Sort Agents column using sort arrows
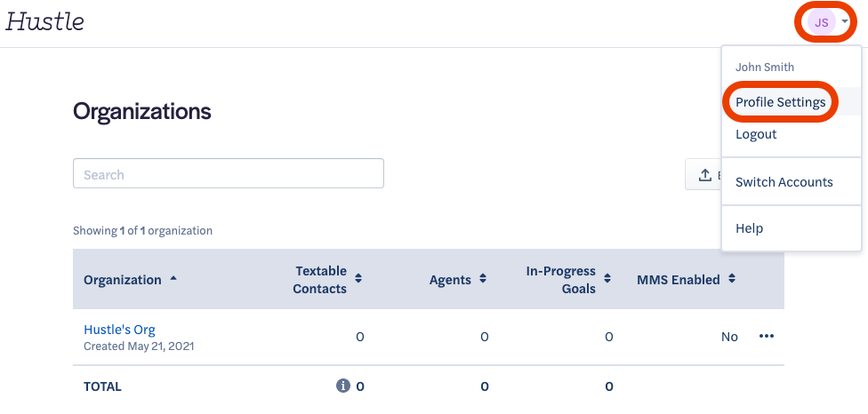The width and height of the screenshot is (868, 414). tap(483, 279)
